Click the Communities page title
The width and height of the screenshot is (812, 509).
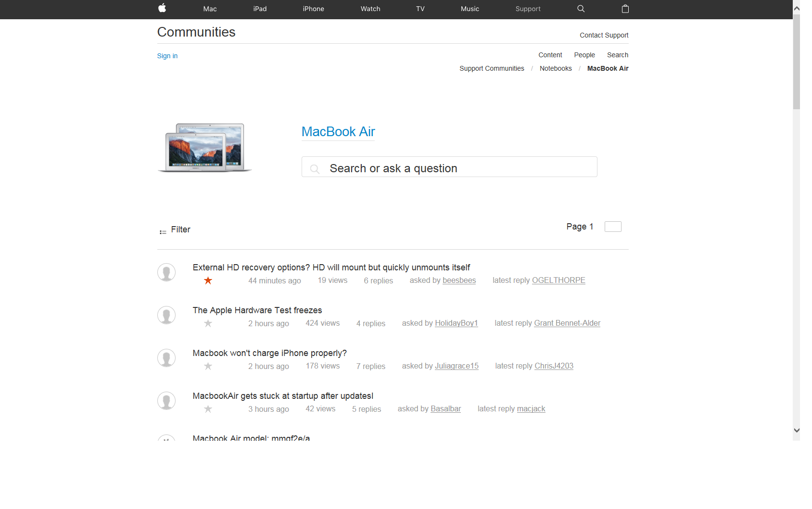(x=196, y=32)
